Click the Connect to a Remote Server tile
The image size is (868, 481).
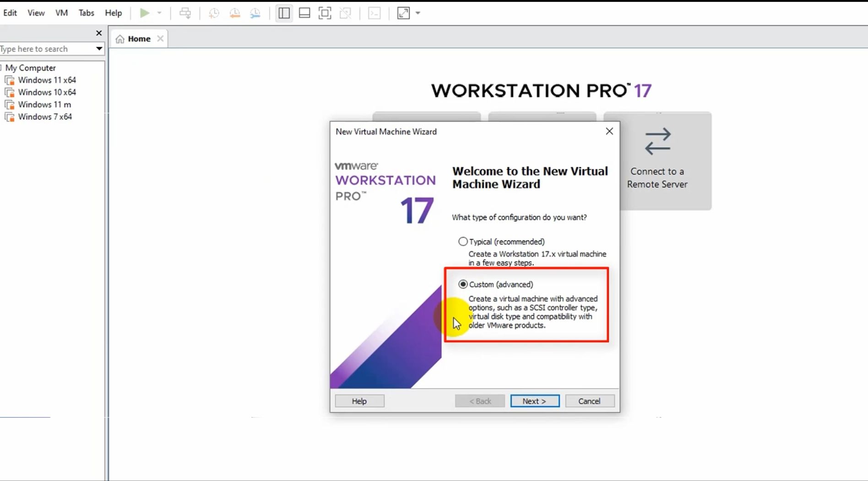pos(657,161)
